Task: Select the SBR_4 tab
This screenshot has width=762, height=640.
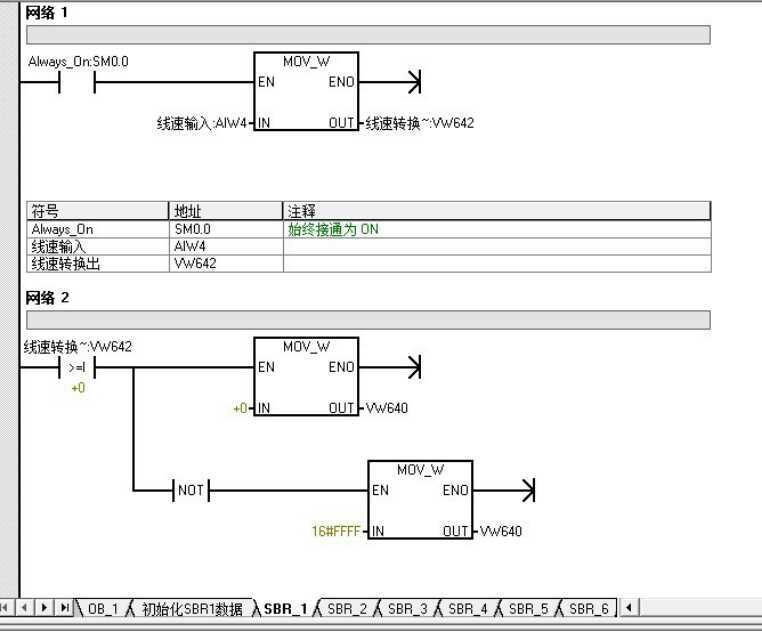Action: pos(467,608)
